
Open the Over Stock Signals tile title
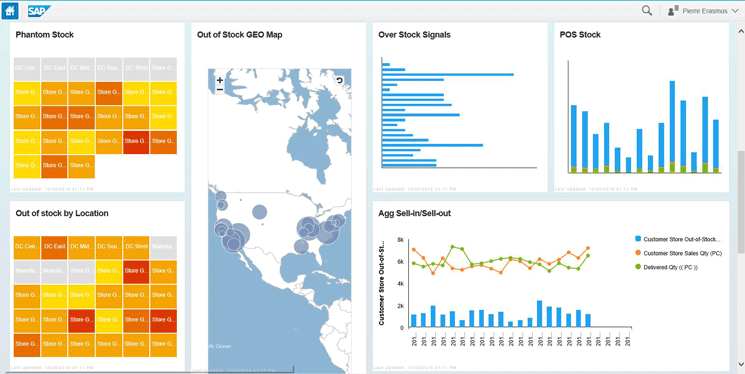coord(414,35)
